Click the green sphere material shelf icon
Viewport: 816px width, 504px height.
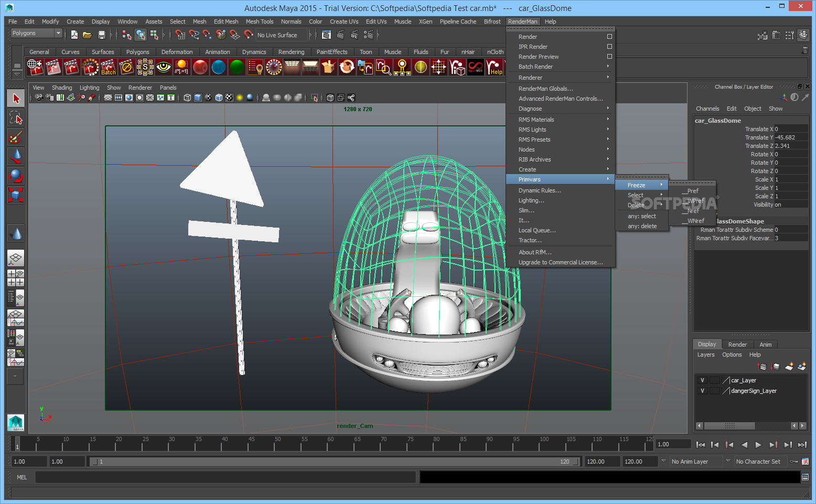click(237, 67)
